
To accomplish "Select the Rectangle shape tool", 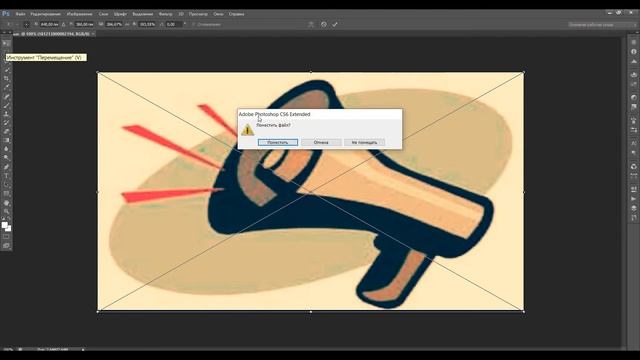I will pos(7,193).
